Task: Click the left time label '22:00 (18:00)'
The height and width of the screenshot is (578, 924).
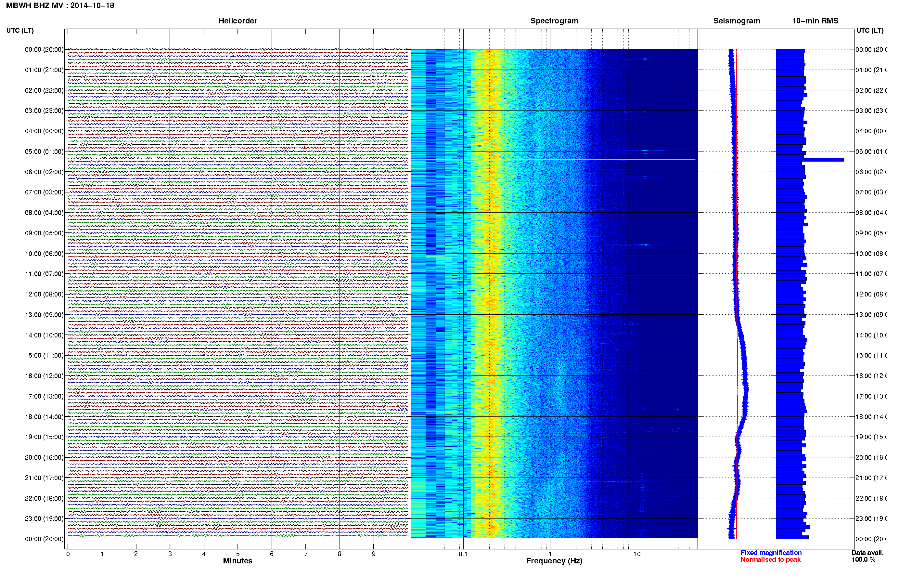Action: 44,498
